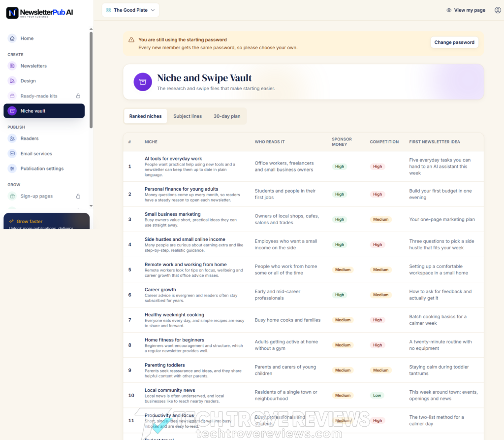Click the Low competition badge for Local community news
The width and height of the screenshot is (504, 440).
click(377, 395)
